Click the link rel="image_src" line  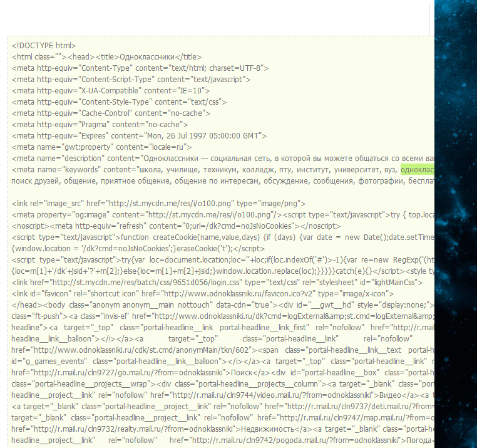click(158, 204)
